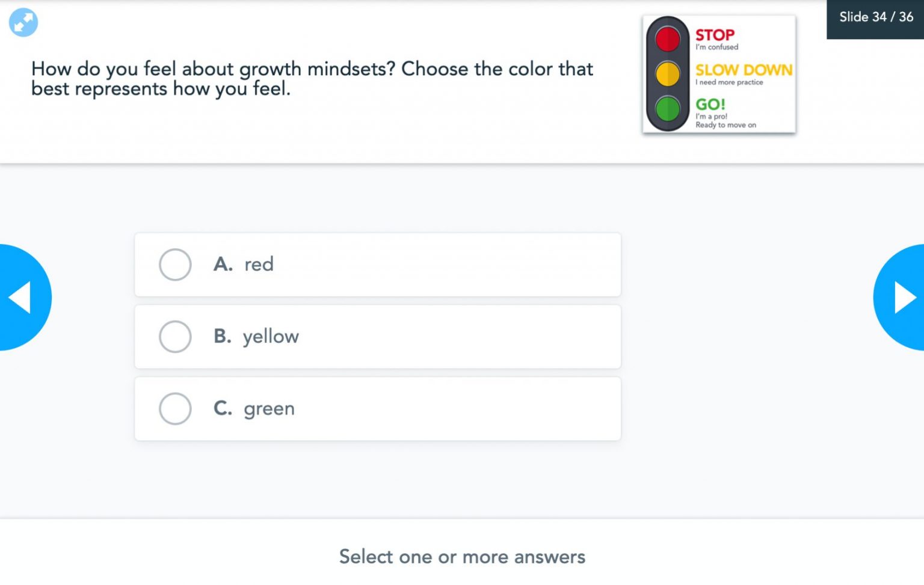The image size is (924, 585).
Task: Click the growth mindsets question text
Action: pos(312,78)
